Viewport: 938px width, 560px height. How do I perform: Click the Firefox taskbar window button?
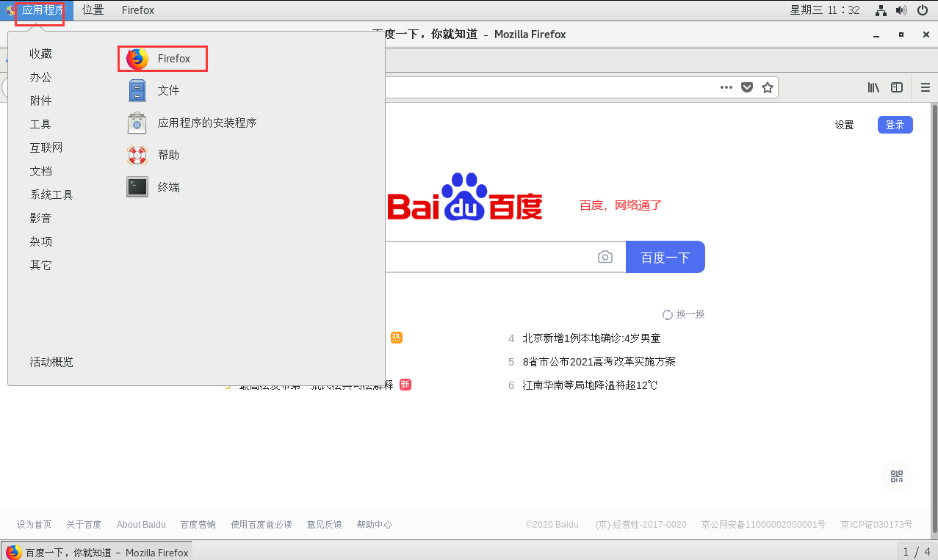tap(98, 552)
